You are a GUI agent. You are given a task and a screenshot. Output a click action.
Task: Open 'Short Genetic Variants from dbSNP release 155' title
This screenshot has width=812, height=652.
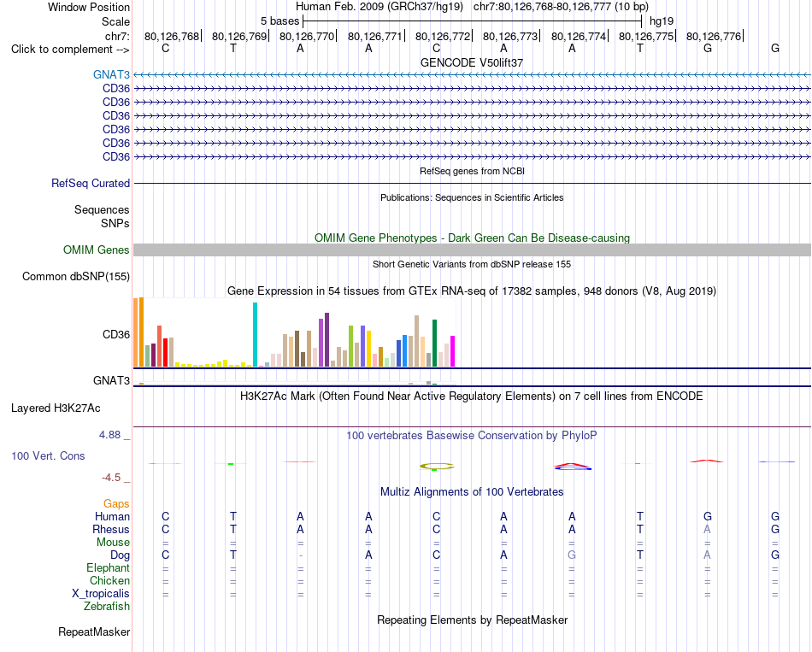point(472,264)
